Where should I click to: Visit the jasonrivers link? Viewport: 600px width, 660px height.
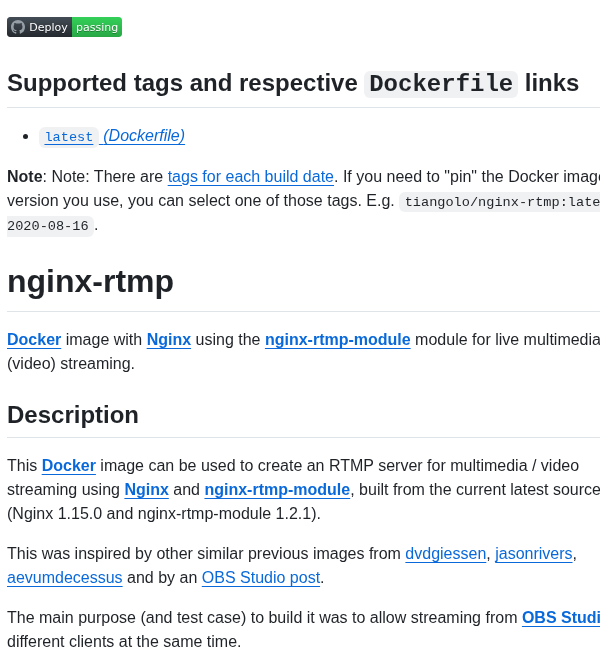pyautogui.click(x=533, y=554)
